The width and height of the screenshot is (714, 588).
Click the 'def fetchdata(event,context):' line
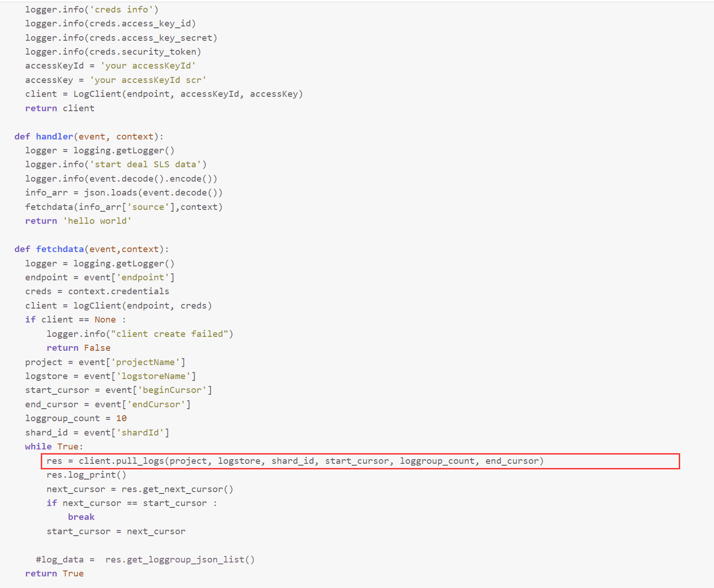tap(92, 249)
